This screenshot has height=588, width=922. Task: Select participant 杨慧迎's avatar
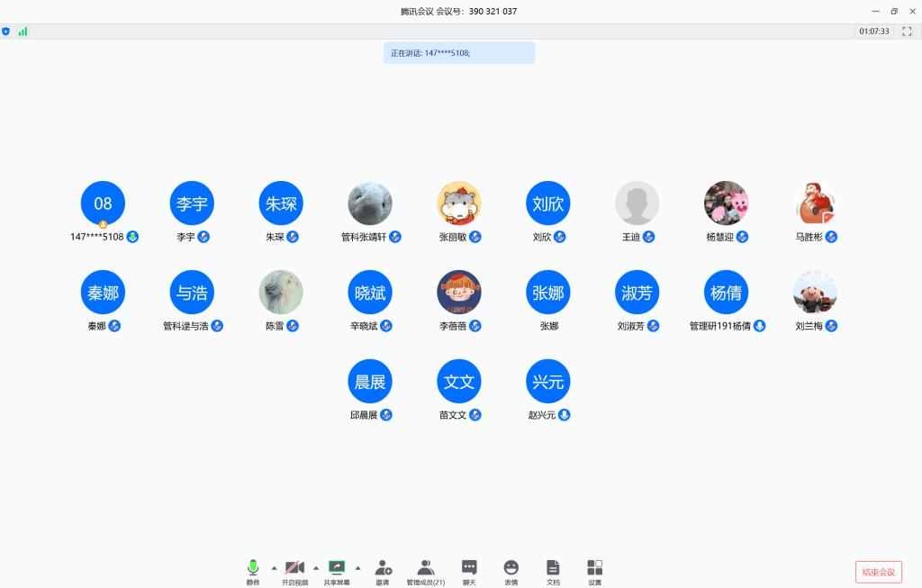(726, 204)
